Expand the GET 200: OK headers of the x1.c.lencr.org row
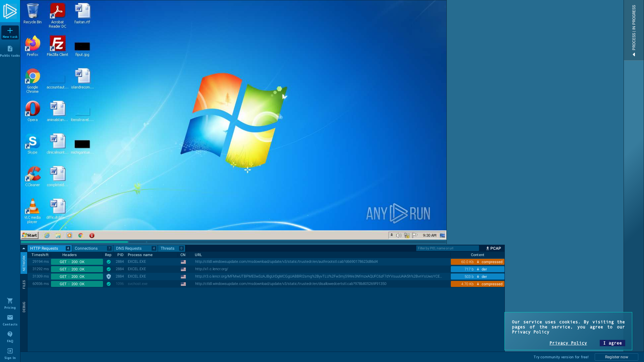This screenshot has width=644, height=362. click(x=77, y=269)
